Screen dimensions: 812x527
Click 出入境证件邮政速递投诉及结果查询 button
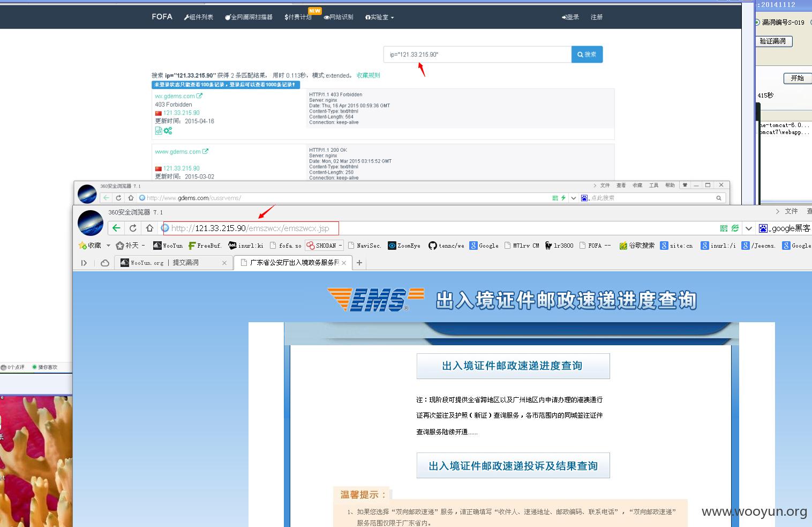[x=513, y=465]
